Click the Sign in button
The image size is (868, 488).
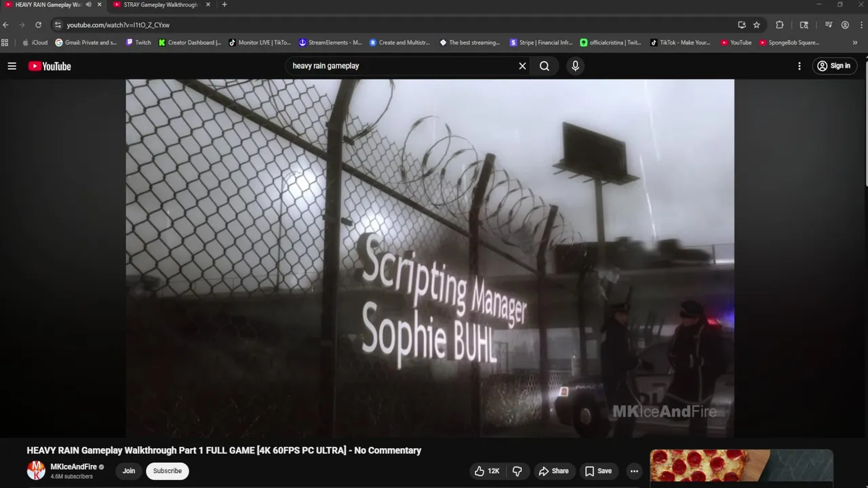pos(834,66)
